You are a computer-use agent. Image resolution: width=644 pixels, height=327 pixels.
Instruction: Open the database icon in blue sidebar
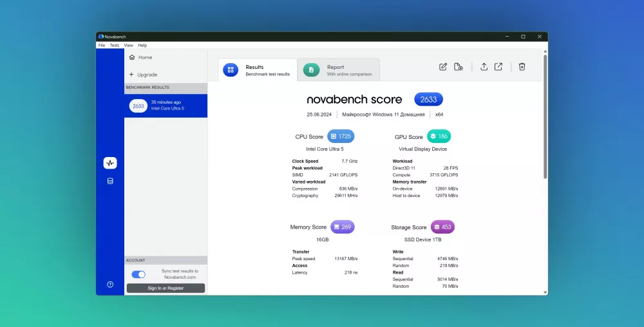pyautogui.click(x=110, y=181)
